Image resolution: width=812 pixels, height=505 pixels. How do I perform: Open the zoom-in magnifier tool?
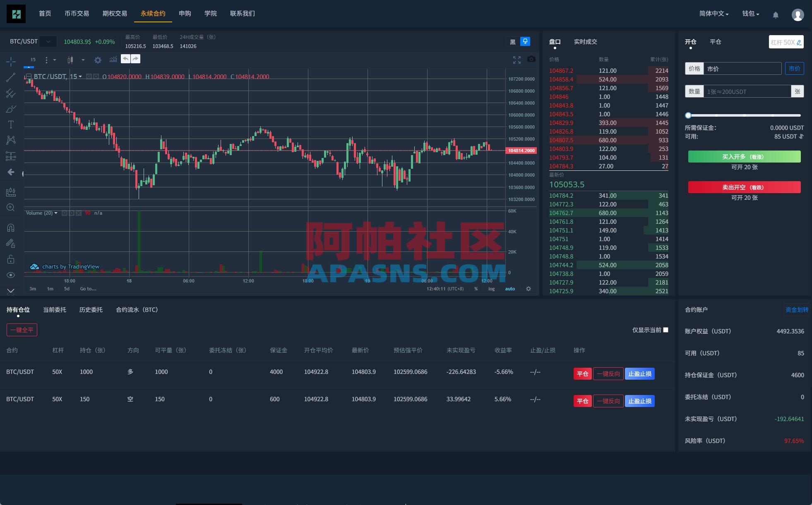click(11, 207)
